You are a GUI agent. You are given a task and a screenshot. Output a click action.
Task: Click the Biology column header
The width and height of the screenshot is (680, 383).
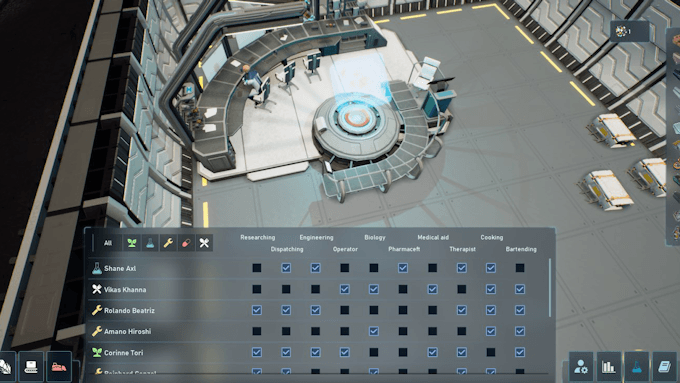pos(375,237)
